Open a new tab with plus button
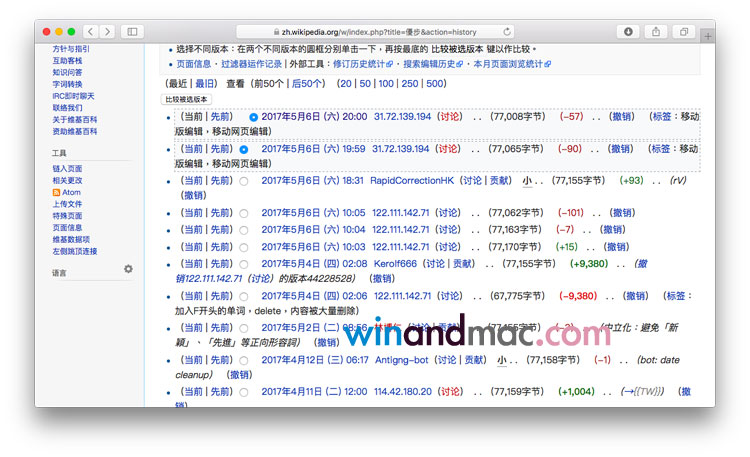 pos(708,36)
